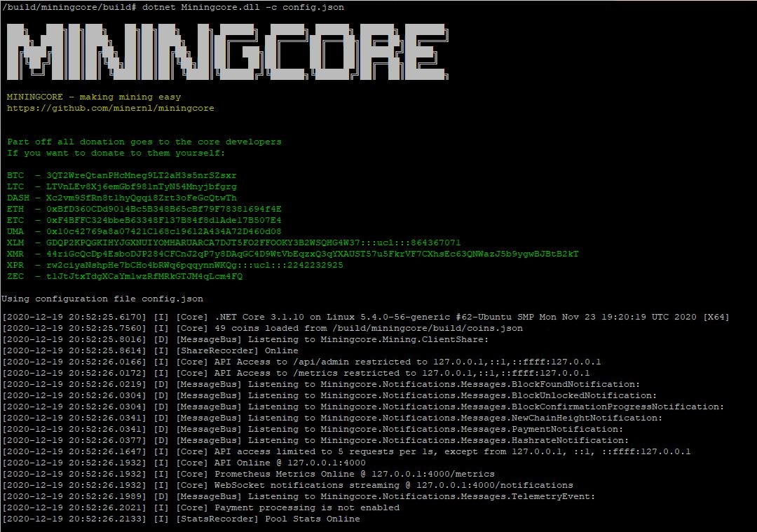
Task: Click the BlockUnlockedNotification log line
Action: [329, 395]
